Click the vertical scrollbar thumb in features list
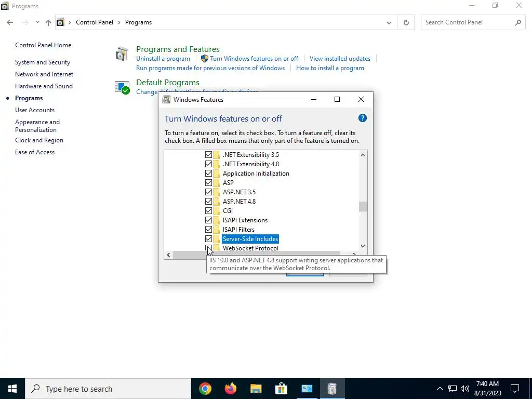The width and height of the screenshot is (532, 399). (363, 207)
